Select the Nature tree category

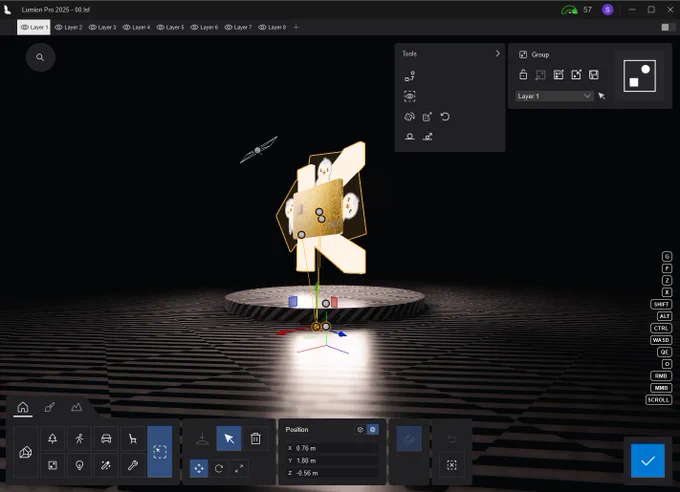pyautogui.click(x=52, y=439)
